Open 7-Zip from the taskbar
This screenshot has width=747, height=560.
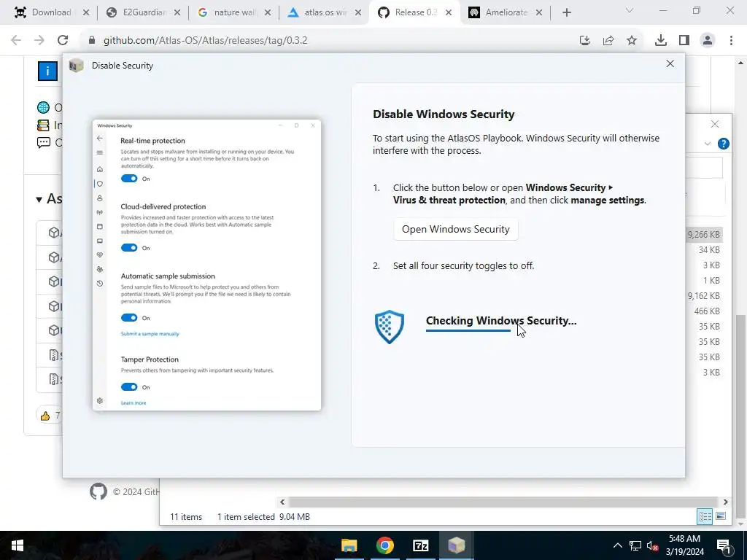click(420, 545)
